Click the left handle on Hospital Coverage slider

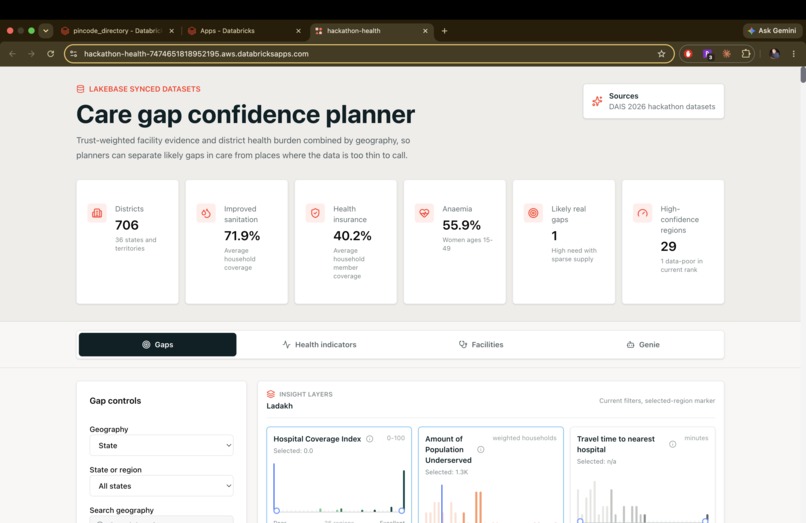point(277,511)
